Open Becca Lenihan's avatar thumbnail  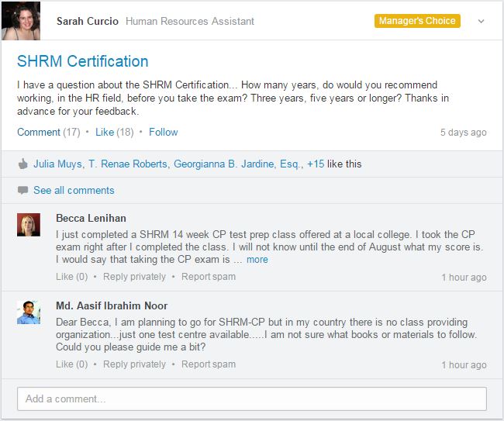click(29, 225)
